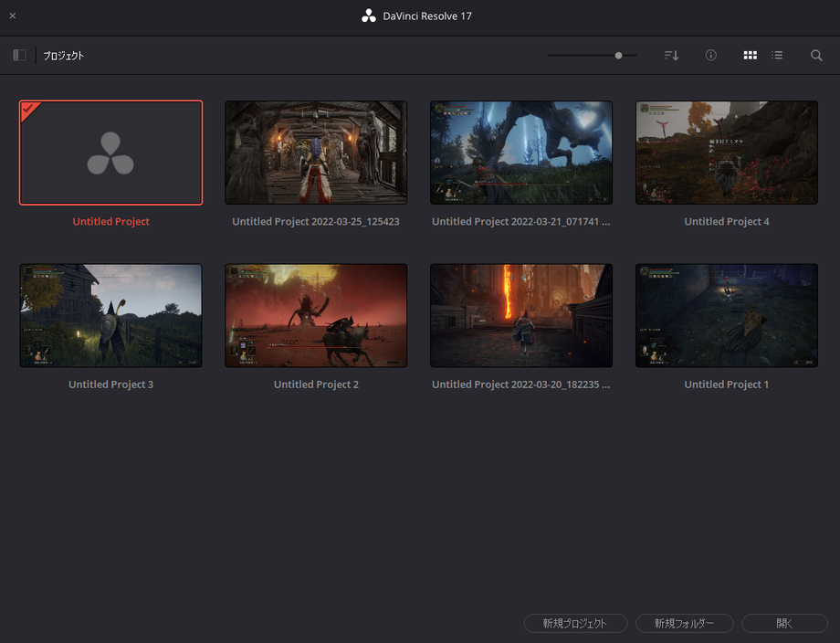
Task: Open the sort order options
Action: click(671, 55)
